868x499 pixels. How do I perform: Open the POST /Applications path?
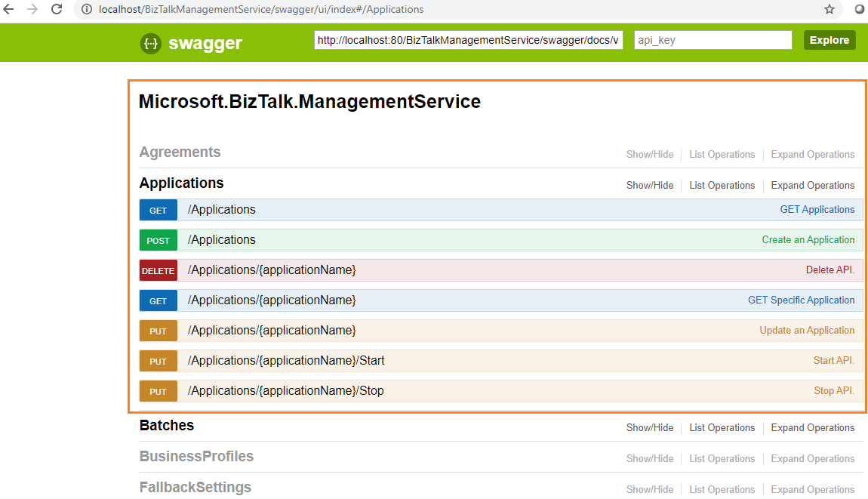(x=221, y=240)
